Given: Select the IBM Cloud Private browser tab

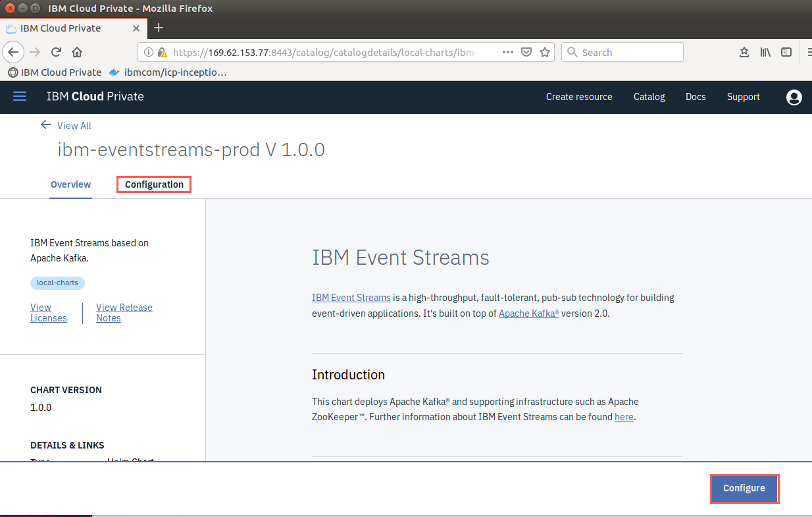Looking at the screenshot, I should [x=74, y=28].
